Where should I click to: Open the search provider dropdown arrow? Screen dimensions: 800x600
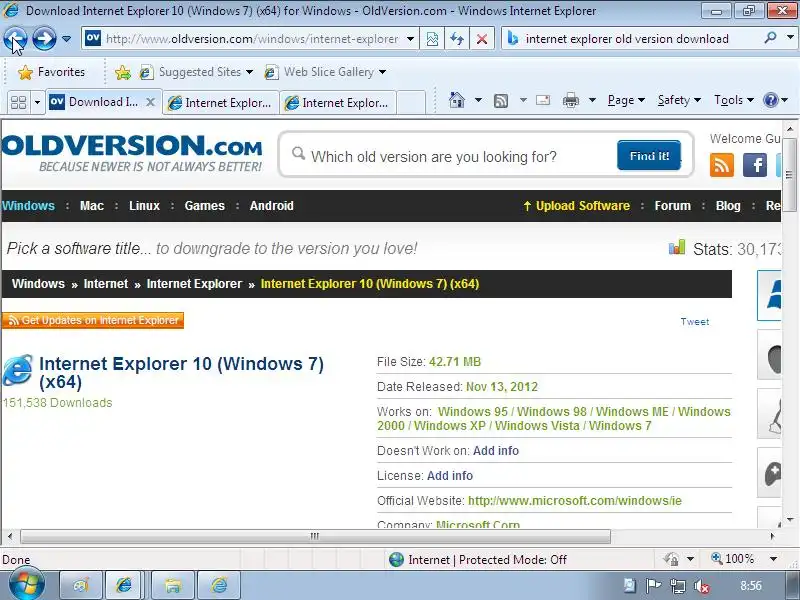point(790,38)
